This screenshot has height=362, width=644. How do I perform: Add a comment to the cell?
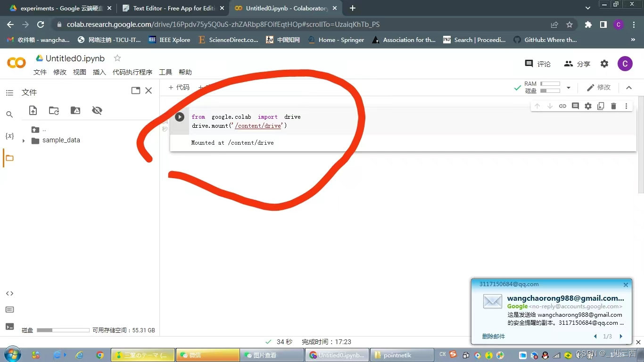[x=575, y=106]
